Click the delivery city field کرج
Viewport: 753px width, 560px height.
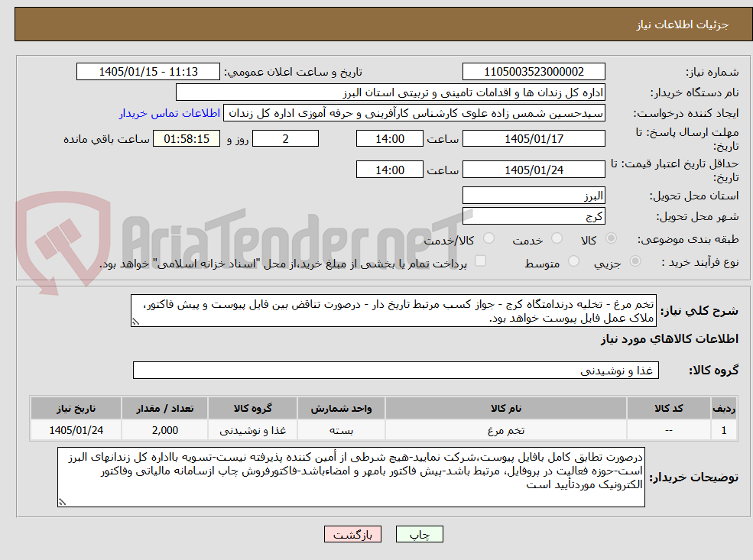tap(534, 216)
